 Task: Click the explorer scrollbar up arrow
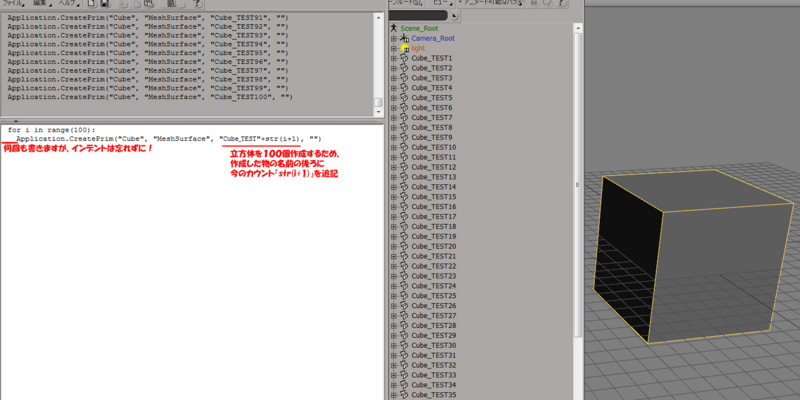pyautogui.click(x=578, y=29)
